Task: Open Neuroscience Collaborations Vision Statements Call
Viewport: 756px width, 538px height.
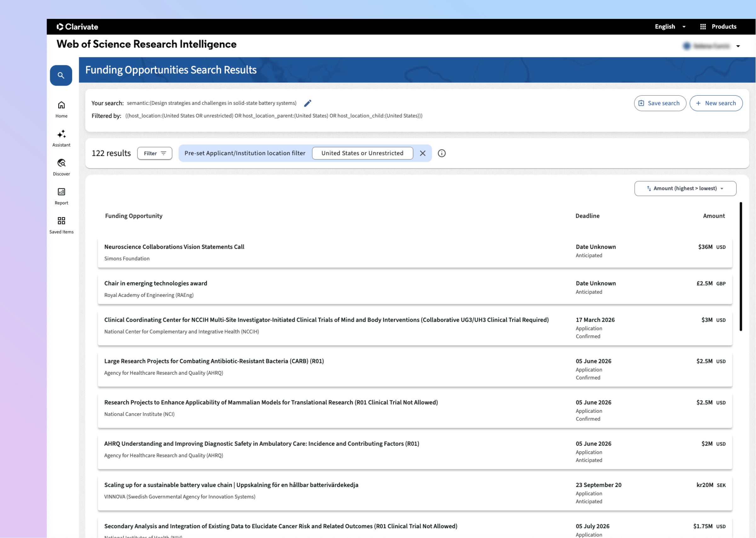Action: pyautogui.click(x=174, y=247)
